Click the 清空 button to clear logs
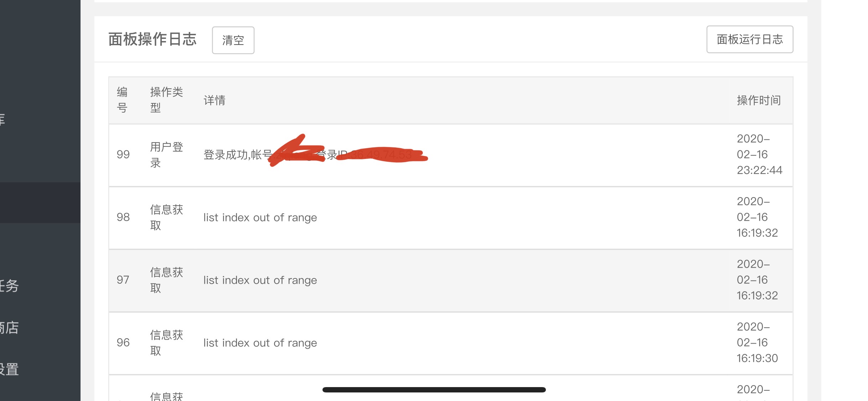The height and width of the screenshot is (401, 868). [x=233, y=40]
